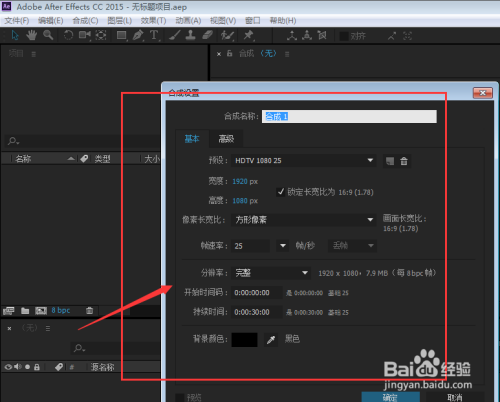The image size is (500, 402).
Task: Open the drop frame 丢帧 dropdown
Action: (352, 246)
